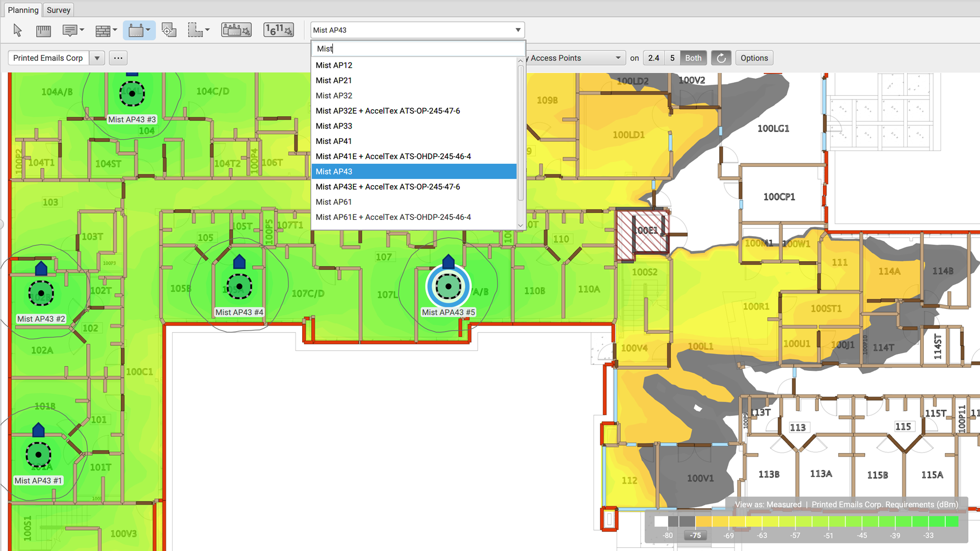Image resolution: width=980 pixels, height=551 pixels.
Task: Toggle the 2.4 GHz band button
Action: click(x=654, y=58)
